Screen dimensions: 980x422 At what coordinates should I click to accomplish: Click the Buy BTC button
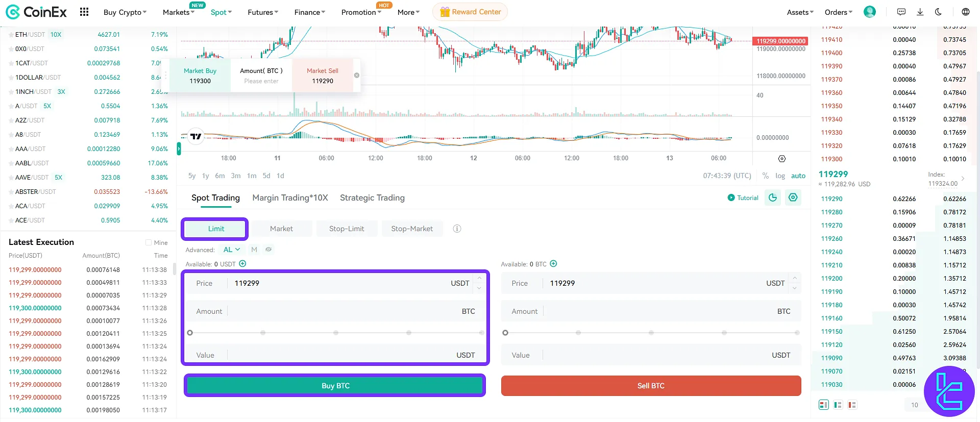335,385
